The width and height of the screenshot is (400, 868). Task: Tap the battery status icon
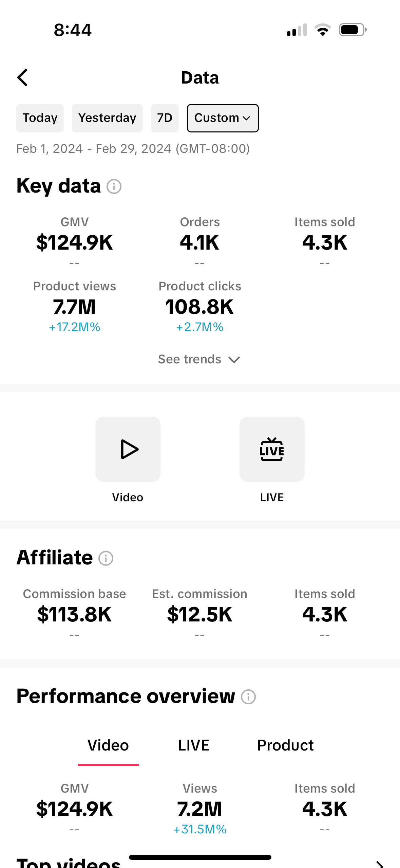click(353, 30)
